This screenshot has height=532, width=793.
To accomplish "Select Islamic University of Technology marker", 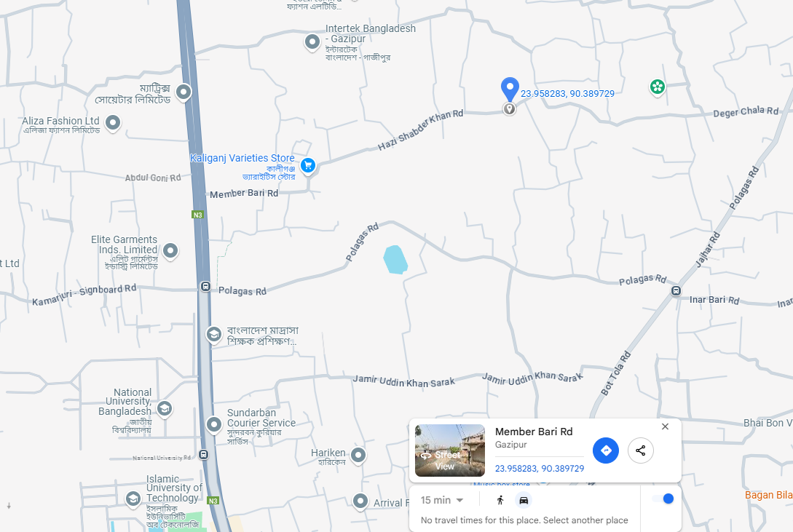I will [x=133, y=499].
